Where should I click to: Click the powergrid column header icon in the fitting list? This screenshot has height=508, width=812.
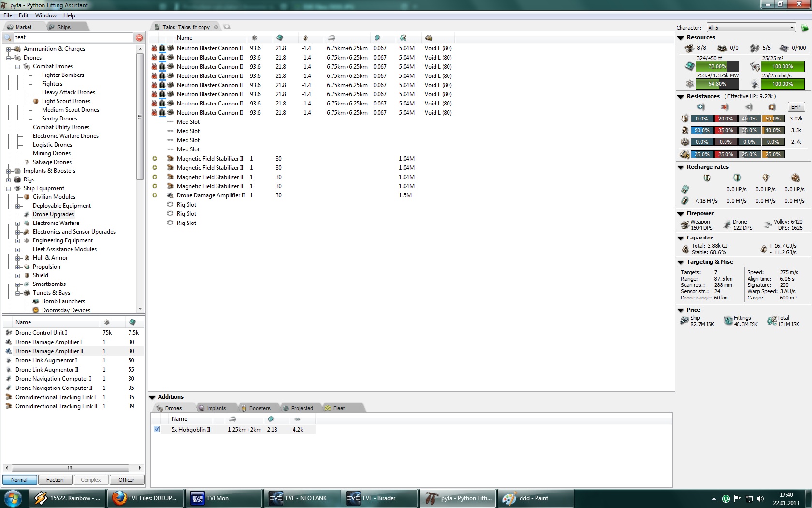tap(254, 38)
